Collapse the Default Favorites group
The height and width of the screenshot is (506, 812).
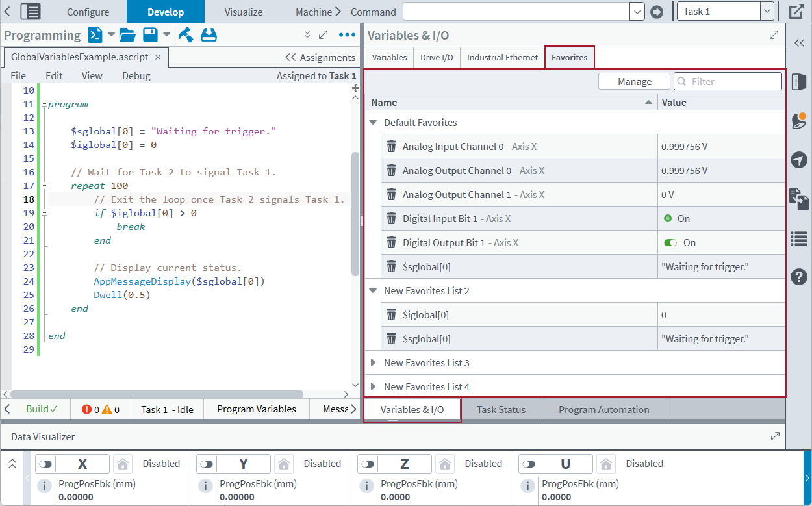tap(373, 123)
